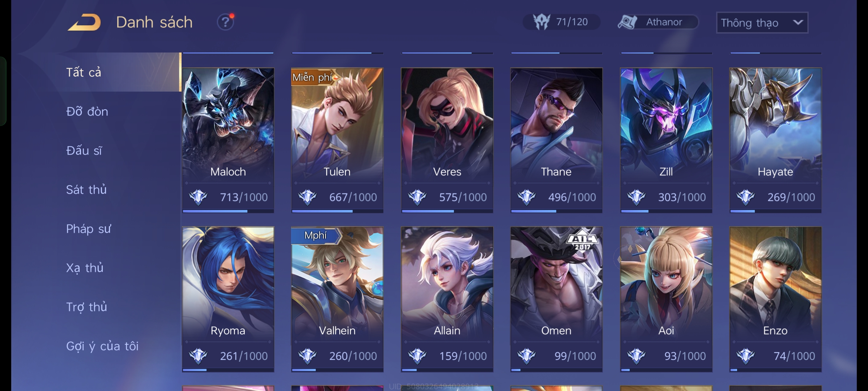Image resolution: width=868 pixels, height=391 pixels.
Task: Tap Zill's mastery badge icon
Action: (x=637, y=197)
